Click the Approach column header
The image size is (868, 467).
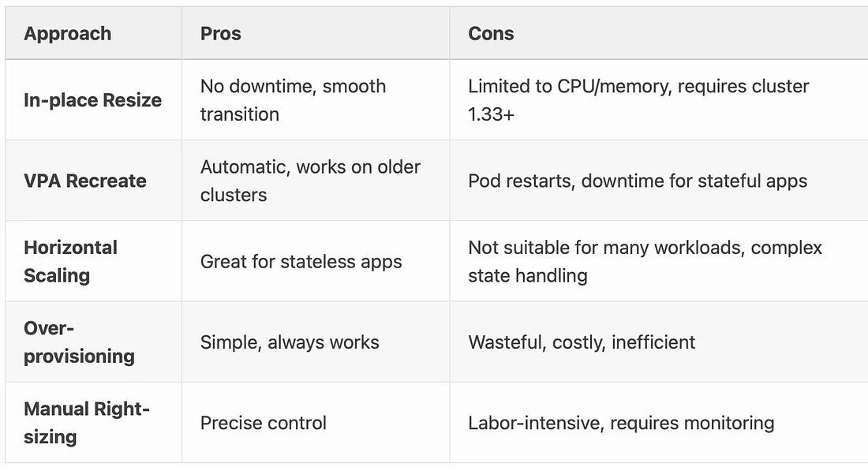click(x=68, y=34)
